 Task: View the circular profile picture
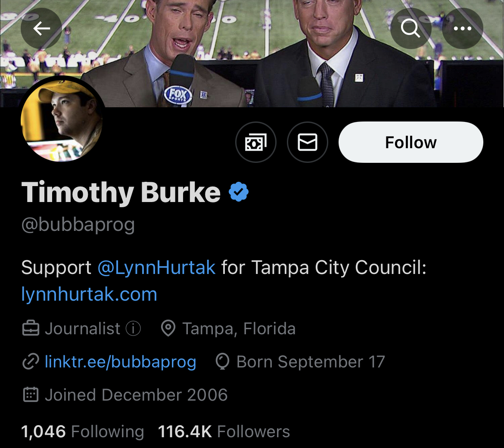(62, 119)
